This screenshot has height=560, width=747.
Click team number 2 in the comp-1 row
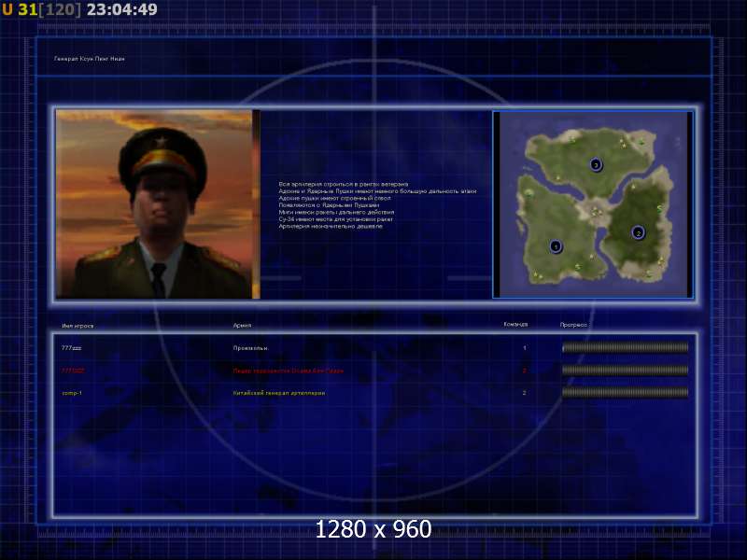(525, 393)
